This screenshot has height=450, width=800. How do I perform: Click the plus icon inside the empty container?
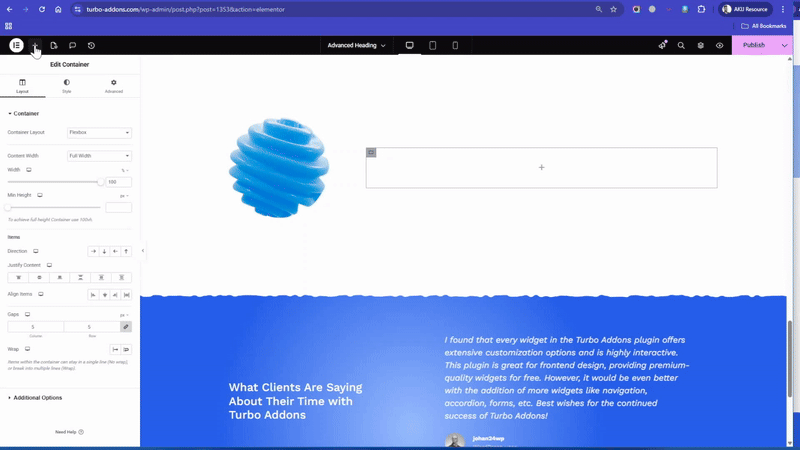click(541, 168)
